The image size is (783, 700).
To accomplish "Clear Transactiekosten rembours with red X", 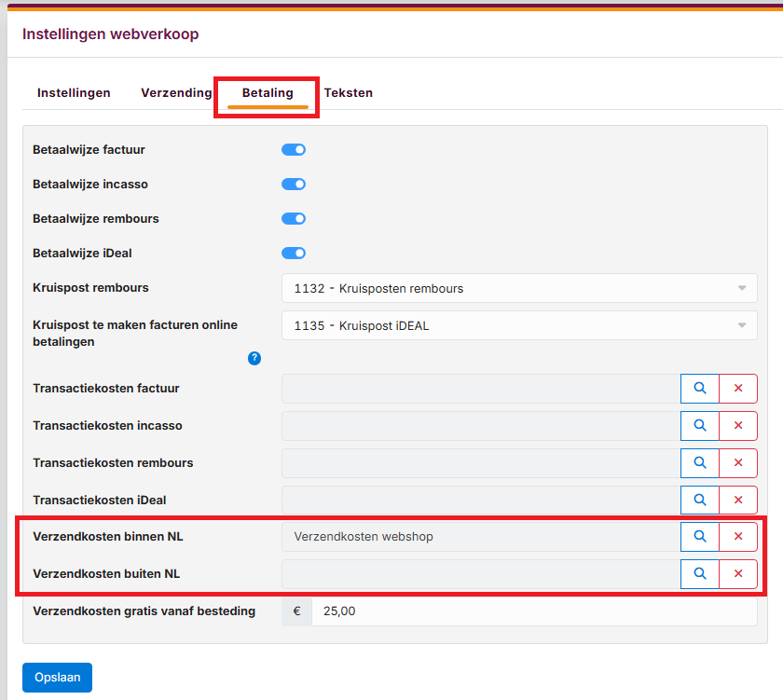I will tap(738, 463).
